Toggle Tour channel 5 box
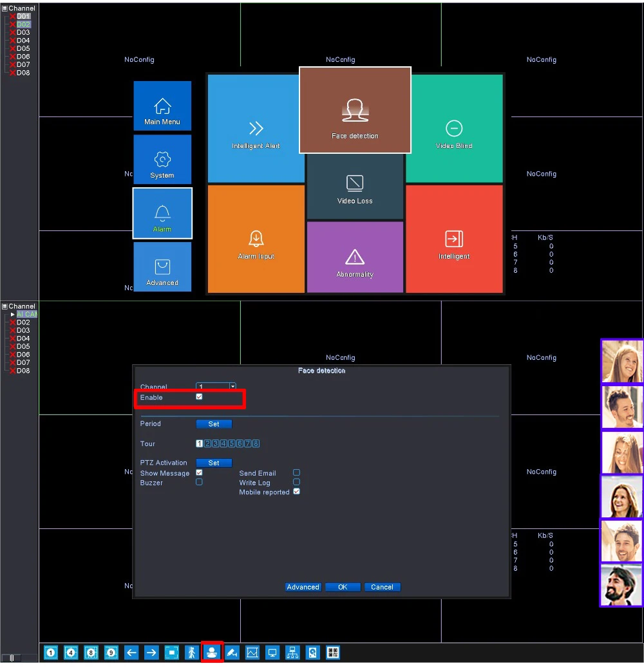Viewport: 644px width, 668px height. 232,443
